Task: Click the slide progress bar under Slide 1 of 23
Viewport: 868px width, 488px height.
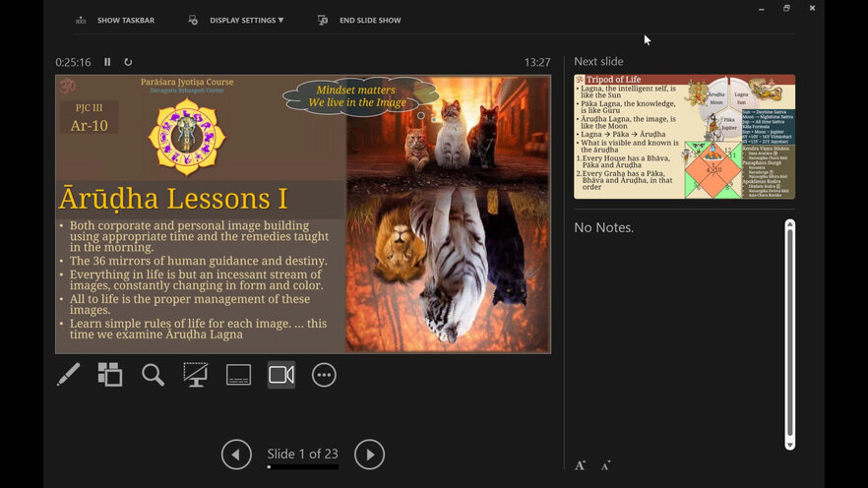Action: click(302, 467)
